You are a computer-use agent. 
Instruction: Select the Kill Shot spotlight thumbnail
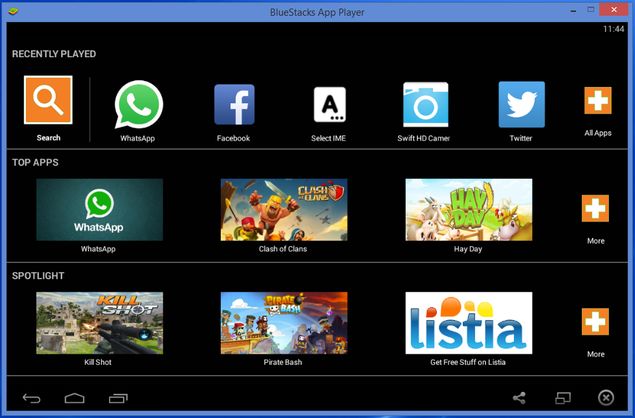(100, 323)
